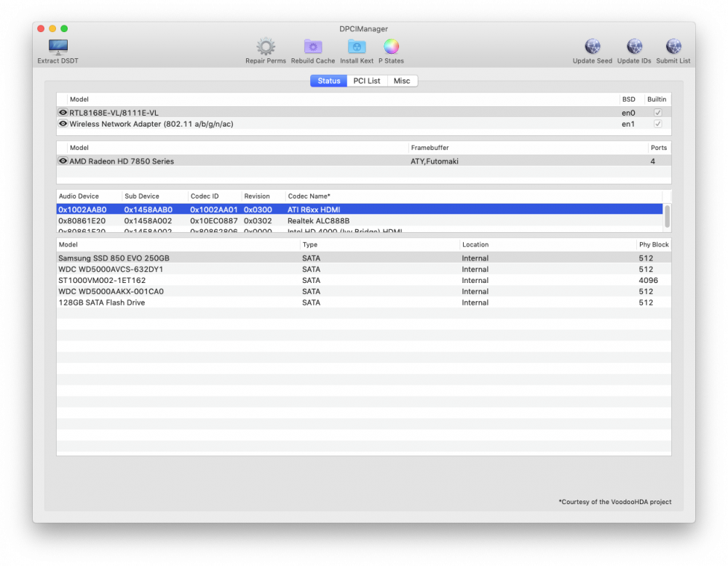Open P States color wheel icon
Screen dimensions: 728x566
(391, 47)
